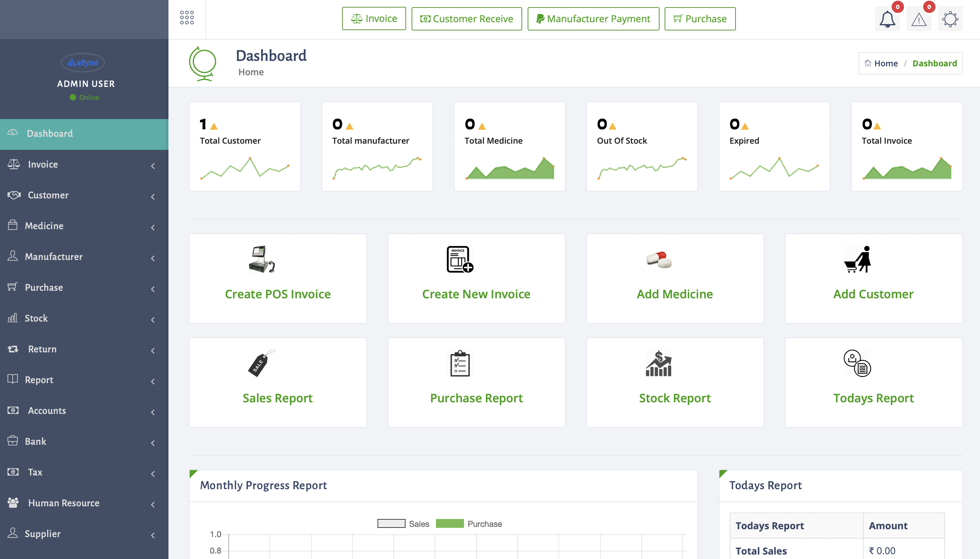
Task: Toggle Purchase series green legend swatch
Action: point(450,524)
